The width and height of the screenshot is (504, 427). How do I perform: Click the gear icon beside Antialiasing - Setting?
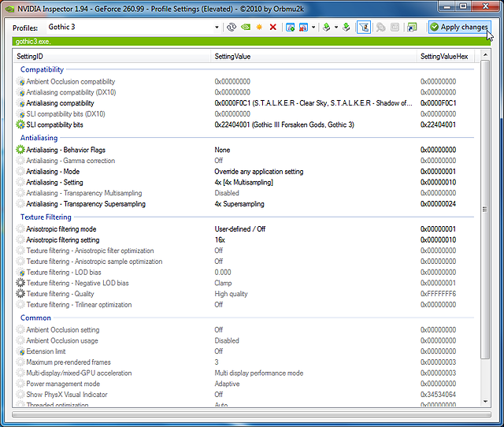pyautogui.click(x=20, y=182)
